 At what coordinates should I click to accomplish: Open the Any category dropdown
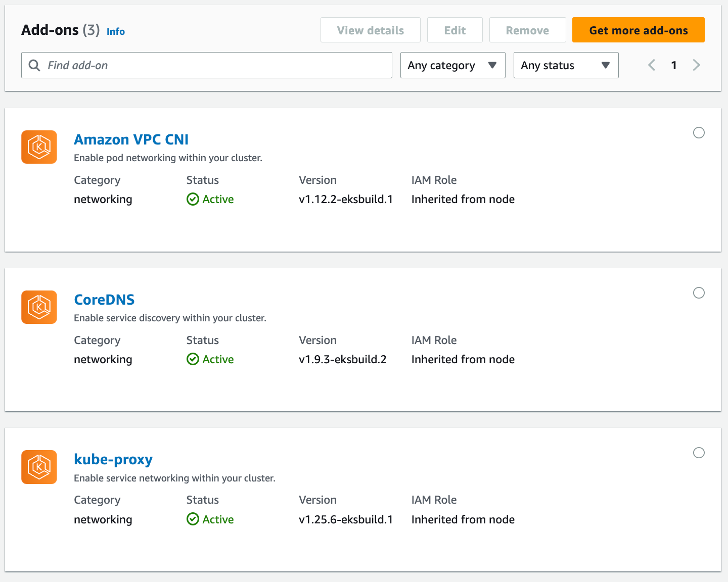452,65
